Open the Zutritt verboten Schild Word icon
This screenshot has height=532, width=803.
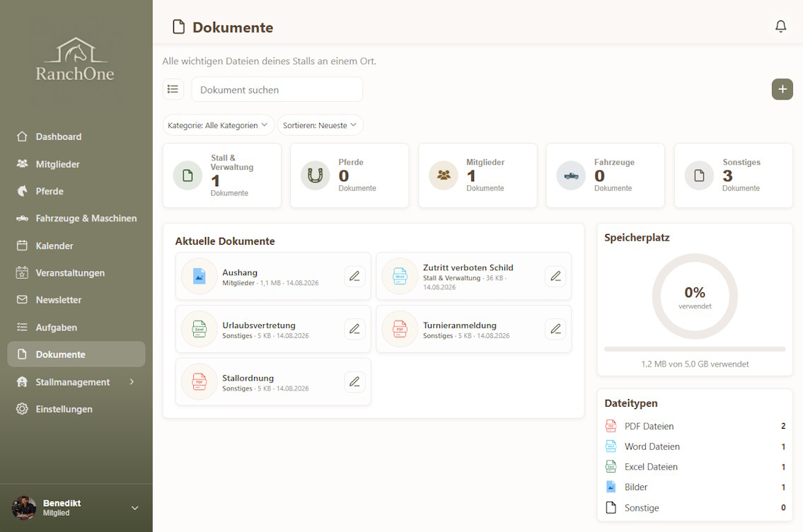[400, 276]
